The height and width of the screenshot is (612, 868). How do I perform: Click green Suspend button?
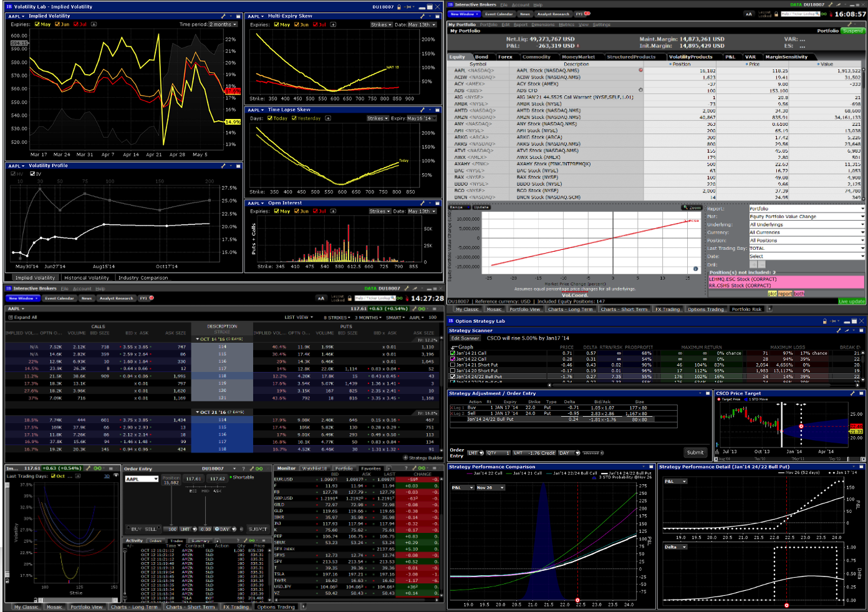pos(853,31)
